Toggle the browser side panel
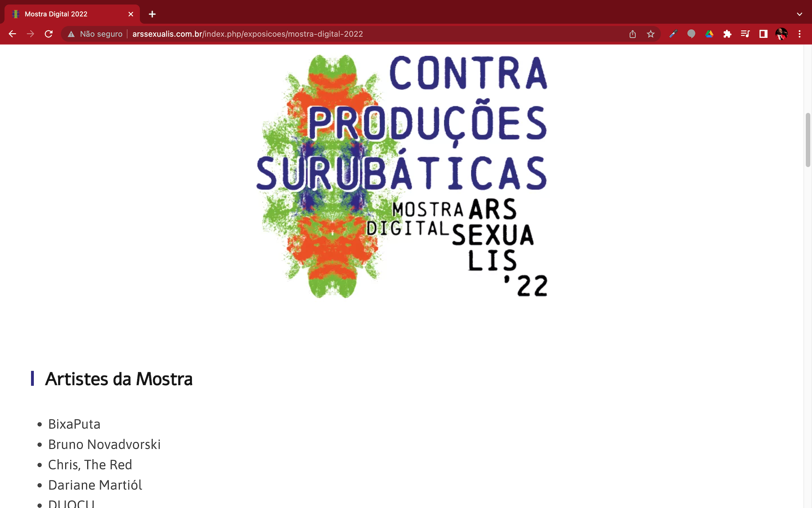Screen dimensions: 812x508 (x=763, y=34)
